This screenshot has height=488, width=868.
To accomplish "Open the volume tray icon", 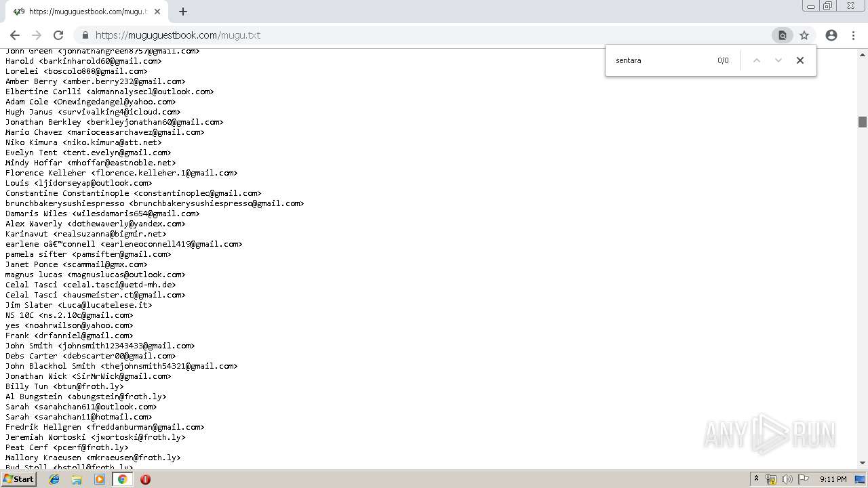I will (787, 479).
